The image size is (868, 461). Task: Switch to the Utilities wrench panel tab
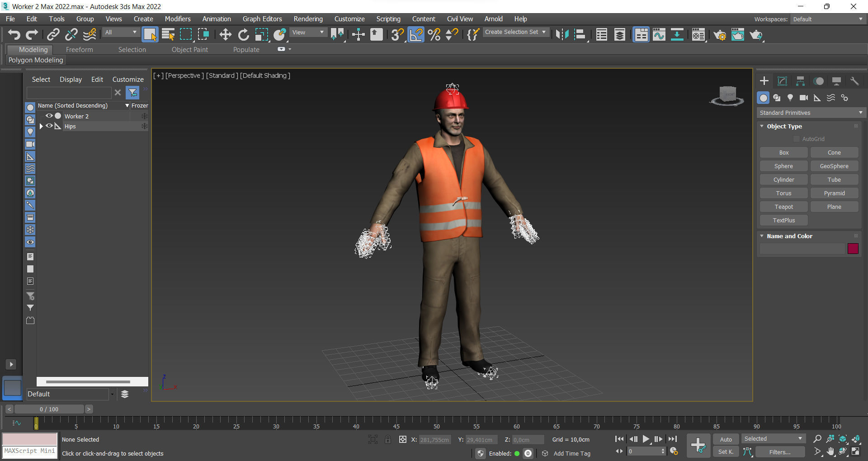(x=854, y=81)
